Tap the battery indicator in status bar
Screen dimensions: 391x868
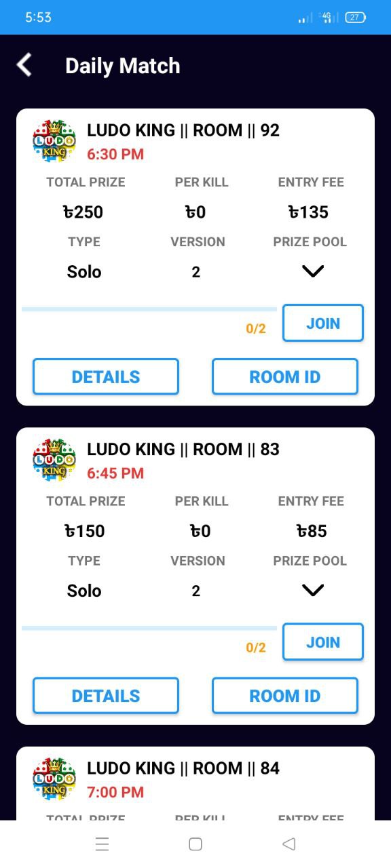point(356,18)
